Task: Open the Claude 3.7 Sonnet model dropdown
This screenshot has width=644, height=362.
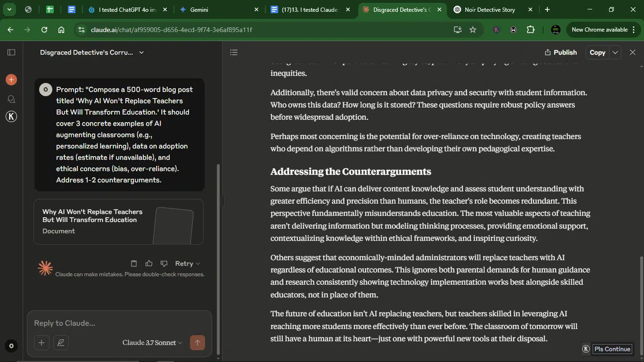Action: pos(152,343)
